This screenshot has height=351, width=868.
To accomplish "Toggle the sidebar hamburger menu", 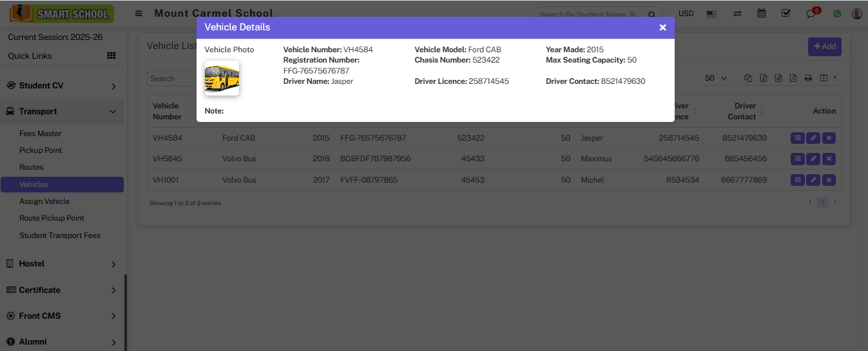I will (x=139, y=14).
